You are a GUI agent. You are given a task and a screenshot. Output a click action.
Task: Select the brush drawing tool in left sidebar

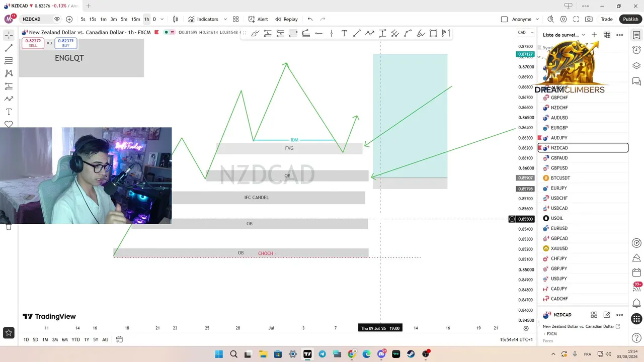coord(9,99)
